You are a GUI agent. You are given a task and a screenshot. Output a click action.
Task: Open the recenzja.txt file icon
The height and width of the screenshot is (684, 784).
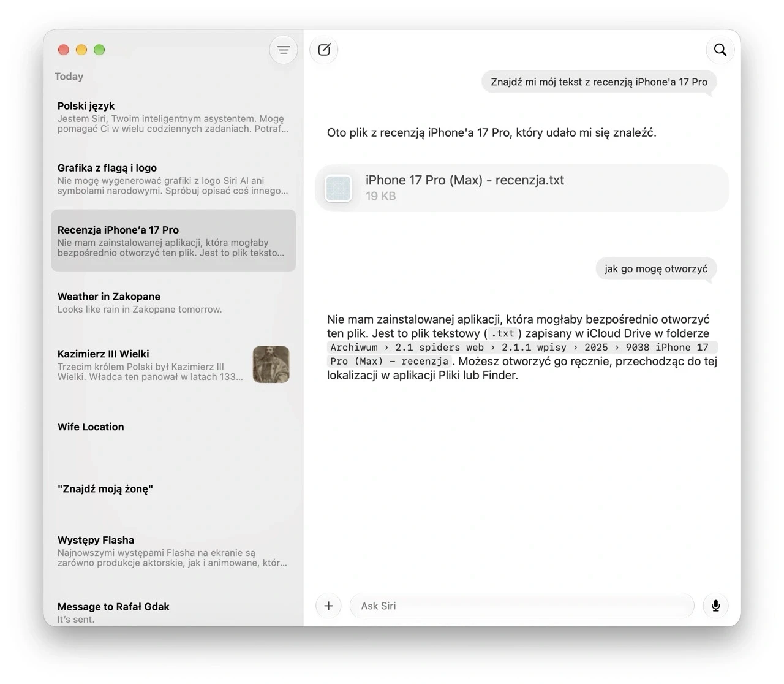(x=338, y=188)
